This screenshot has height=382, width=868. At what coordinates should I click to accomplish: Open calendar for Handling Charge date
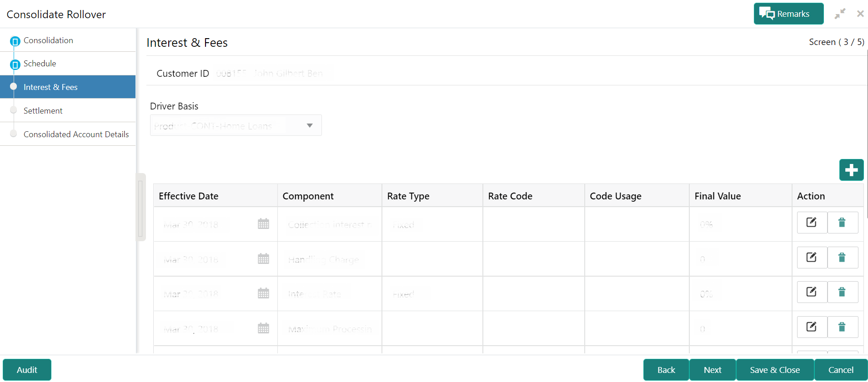point(263,259)
